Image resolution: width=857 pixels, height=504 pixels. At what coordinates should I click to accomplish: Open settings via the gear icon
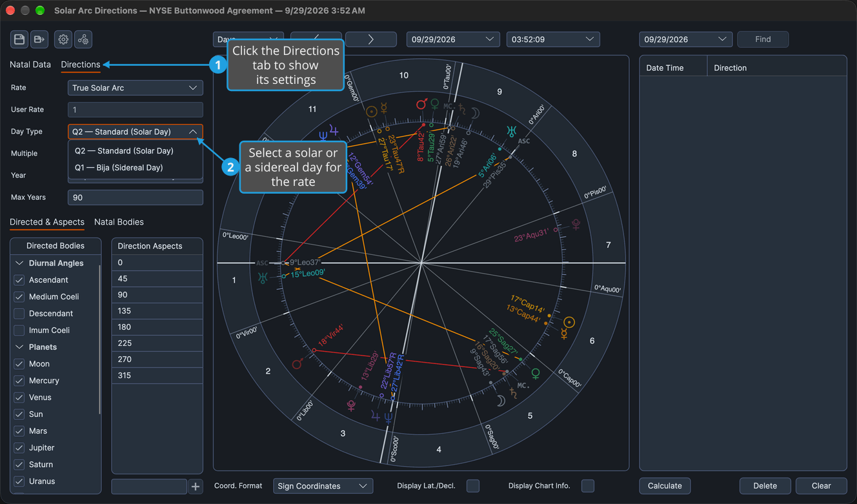point(63,39)
